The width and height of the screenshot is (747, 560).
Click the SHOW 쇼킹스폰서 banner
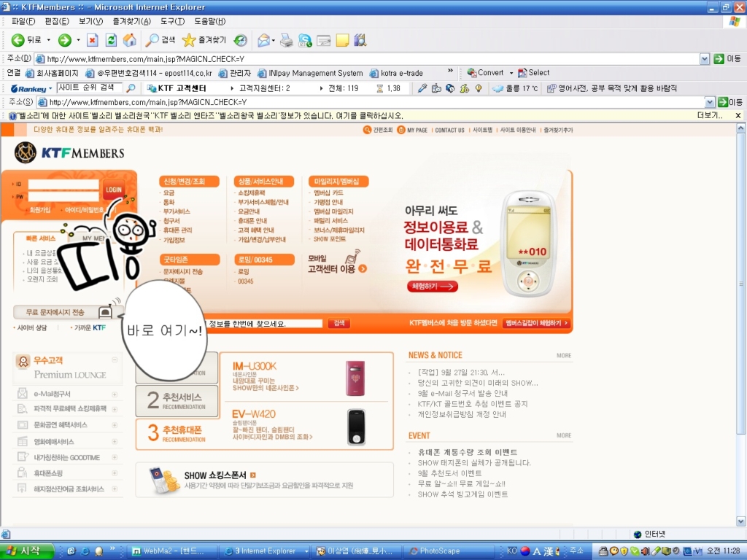click(x=264, y=480)
